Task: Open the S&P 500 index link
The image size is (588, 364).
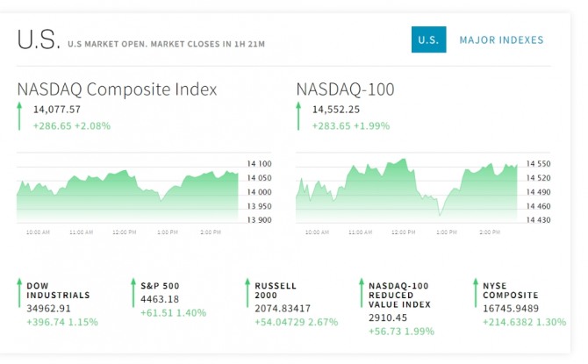Action: [160, 285]
